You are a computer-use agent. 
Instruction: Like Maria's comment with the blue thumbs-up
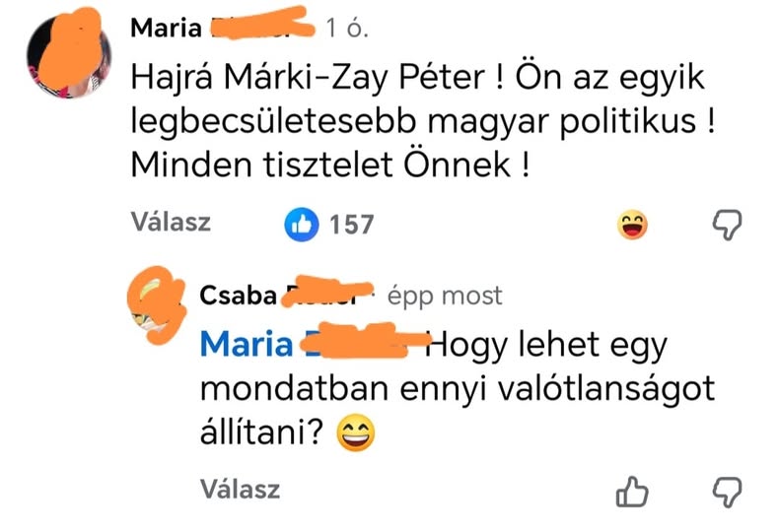(x=299, y=224)
